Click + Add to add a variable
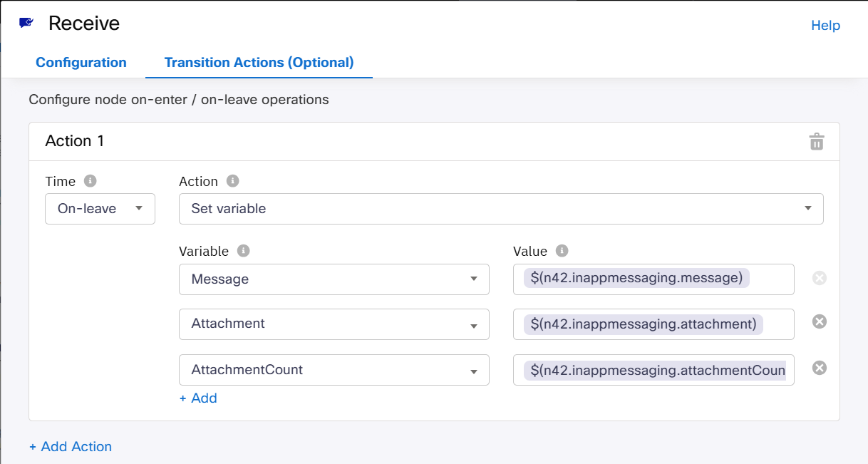 pos(198,398)
